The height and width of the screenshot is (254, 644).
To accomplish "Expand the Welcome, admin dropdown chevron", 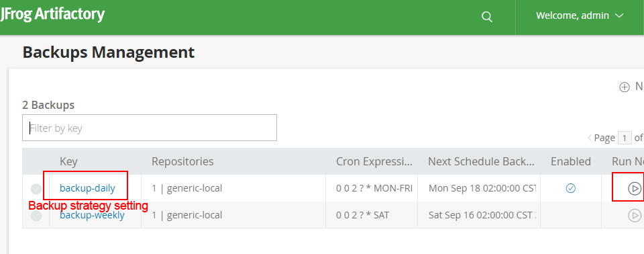I will (619, 15).
